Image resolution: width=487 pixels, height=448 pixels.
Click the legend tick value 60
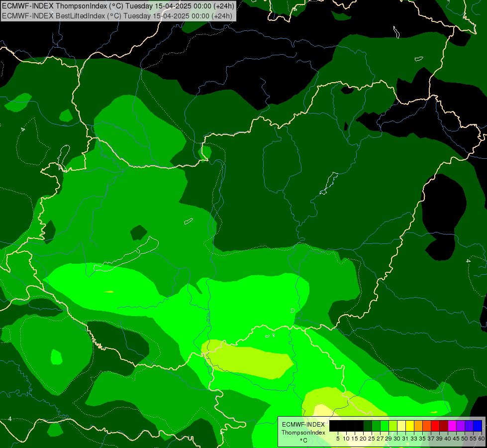point(482,439)
